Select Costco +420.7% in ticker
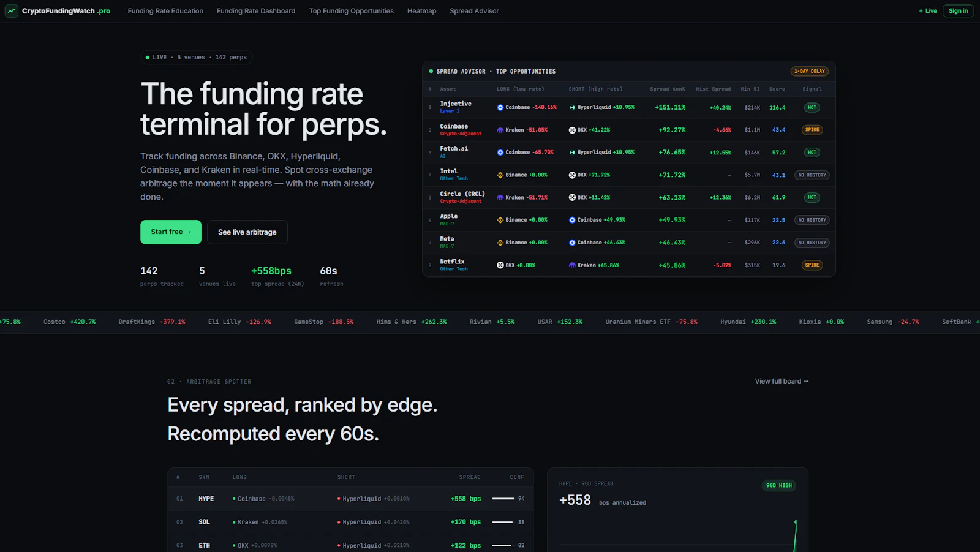The image size is (980, 552). click(x=70, y=322)
